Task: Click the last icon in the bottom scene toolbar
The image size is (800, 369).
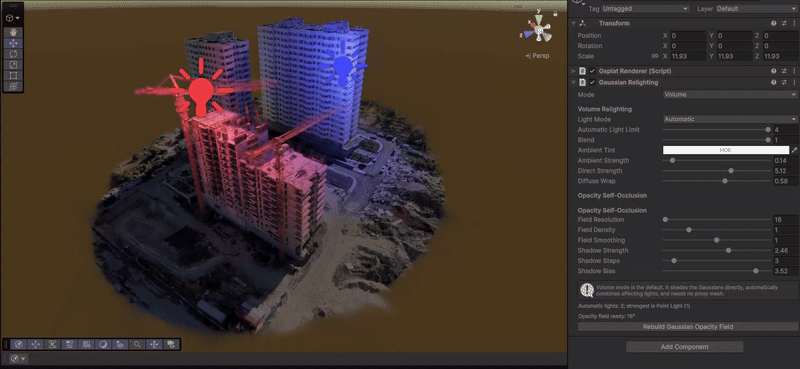Action: (171, 345)
